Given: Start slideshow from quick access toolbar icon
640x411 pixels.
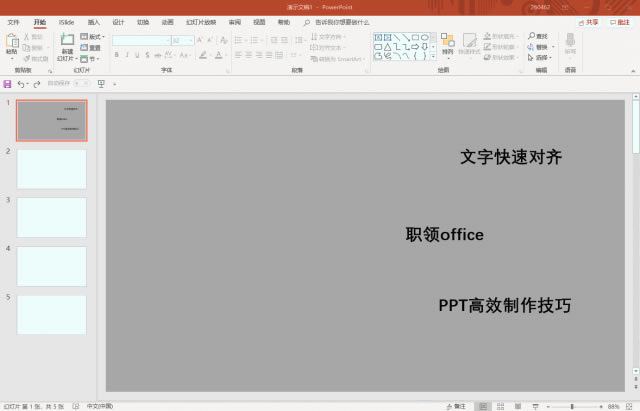Looking at the screenshot, I should pos(101,84).
